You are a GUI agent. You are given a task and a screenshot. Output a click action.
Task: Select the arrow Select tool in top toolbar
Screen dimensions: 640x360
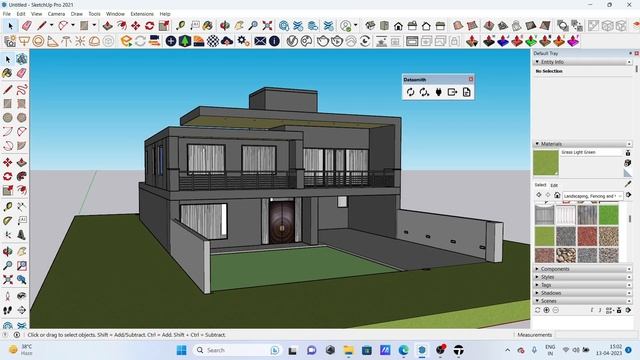coord(10,26)
